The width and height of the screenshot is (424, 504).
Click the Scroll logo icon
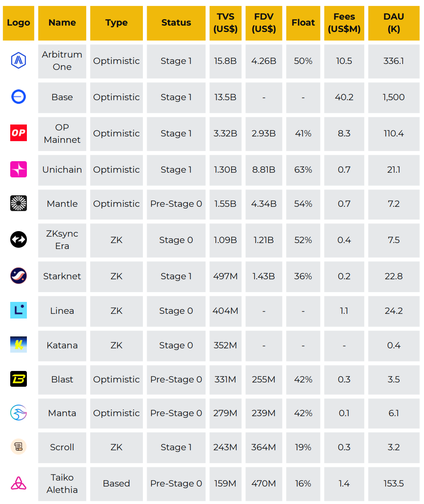tap(18, 447)
